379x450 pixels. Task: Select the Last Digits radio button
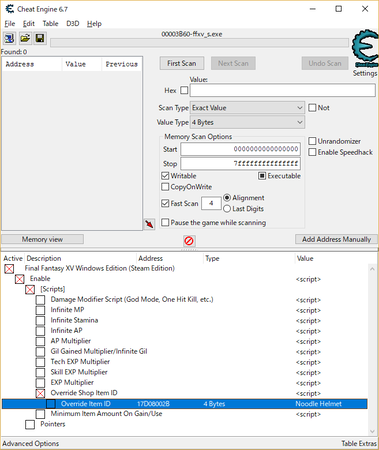click(227, 209)
